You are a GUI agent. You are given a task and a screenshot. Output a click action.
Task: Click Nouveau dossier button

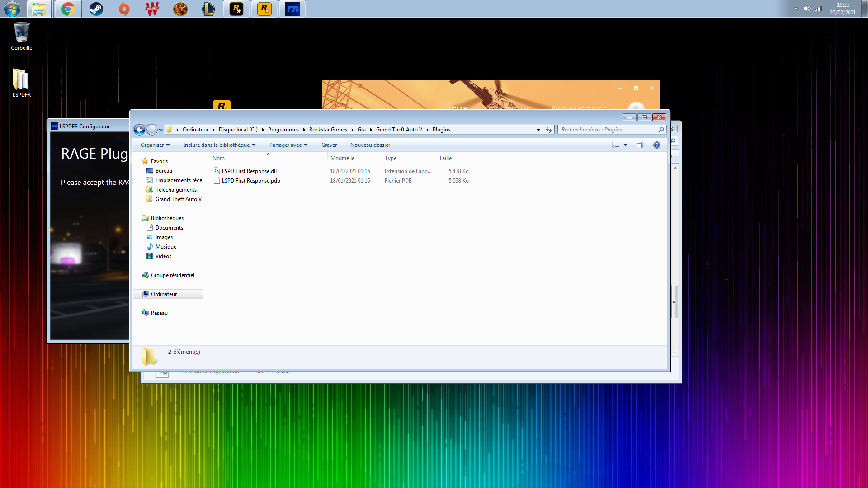[370, 145]
